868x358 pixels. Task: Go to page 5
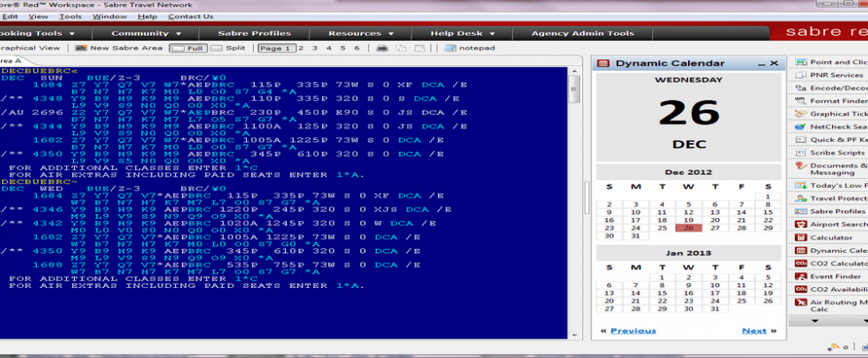click(343, 48)
